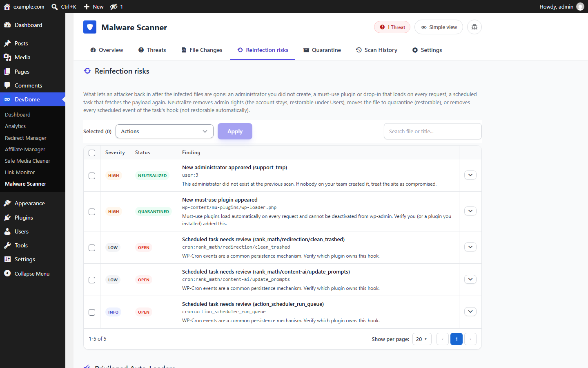This screenshot has width=588, height=368.
Task: Click the Search file or title field
Action: [x=433, y=131]
